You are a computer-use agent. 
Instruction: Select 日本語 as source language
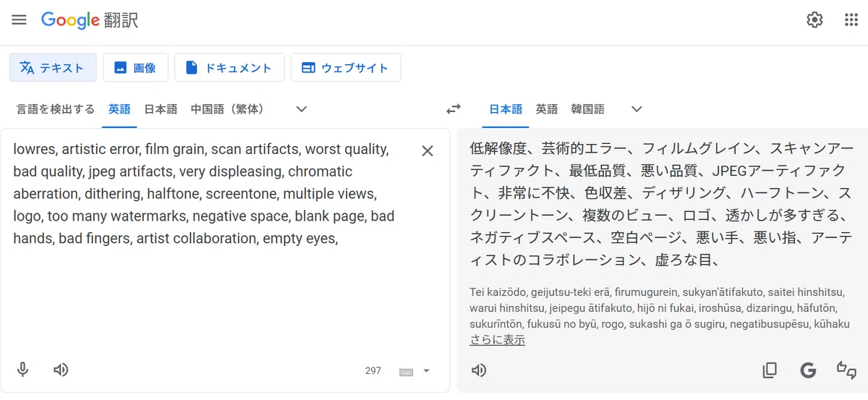(161, 109)
